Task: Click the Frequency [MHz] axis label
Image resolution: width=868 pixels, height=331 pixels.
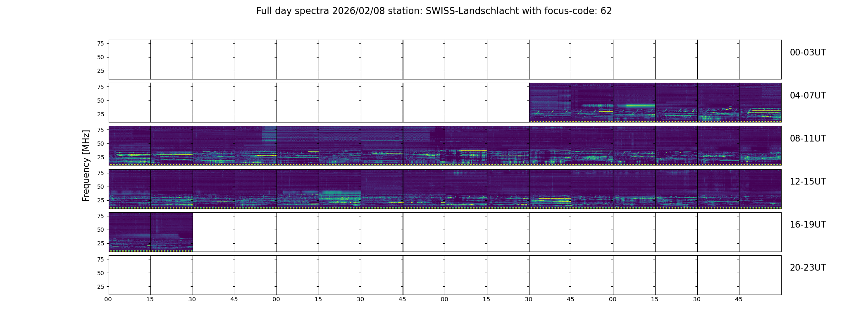Action: (86, 166)
